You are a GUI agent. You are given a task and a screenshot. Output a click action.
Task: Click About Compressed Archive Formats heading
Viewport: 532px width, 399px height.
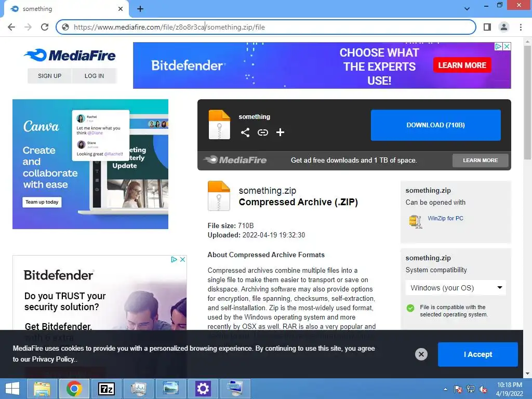click(266, 255)
